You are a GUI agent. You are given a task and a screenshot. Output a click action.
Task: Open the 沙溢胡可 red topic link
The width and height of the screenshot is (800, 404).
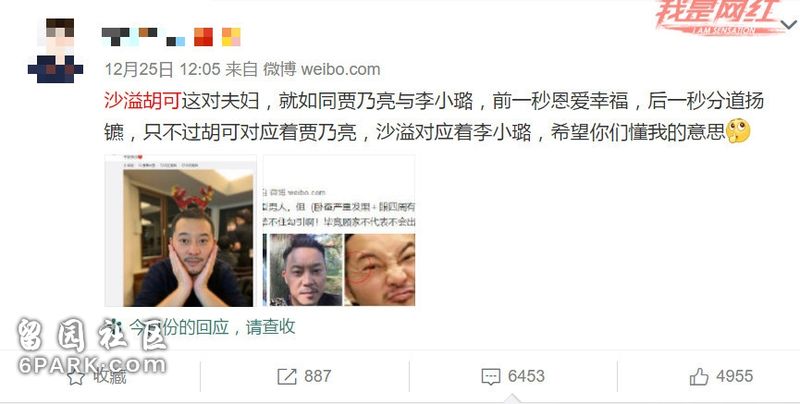[x=142, y=101]
